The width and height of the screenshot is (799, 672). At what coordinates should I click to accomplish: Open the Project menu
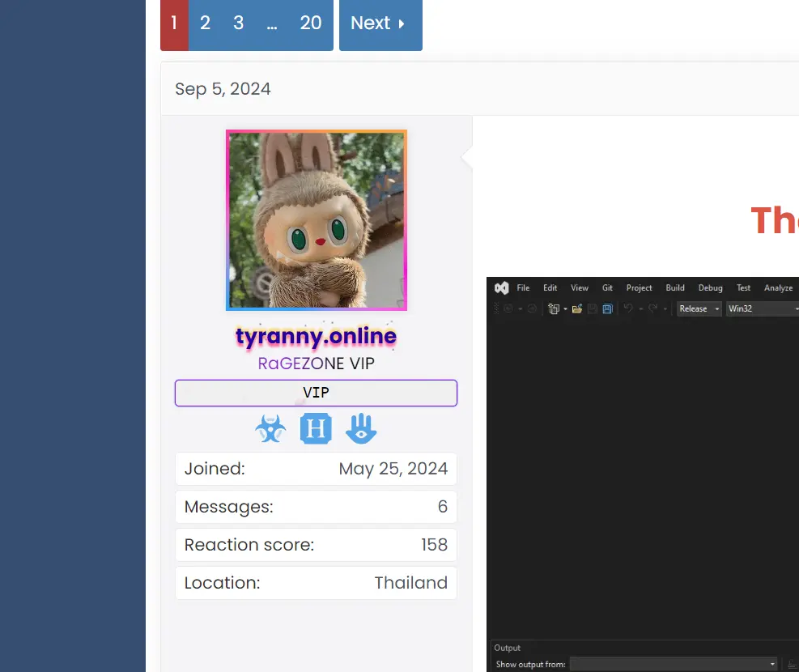pos(639,288)
